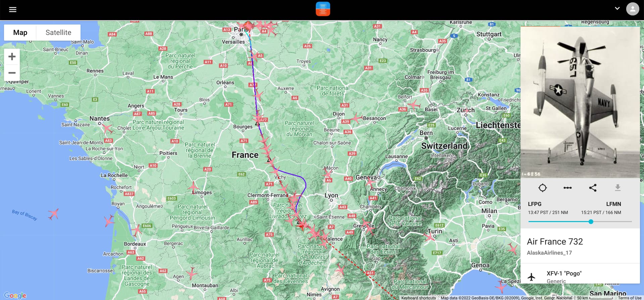Click arrival time 15:21 PST / 166 NM

pos(601,213)
